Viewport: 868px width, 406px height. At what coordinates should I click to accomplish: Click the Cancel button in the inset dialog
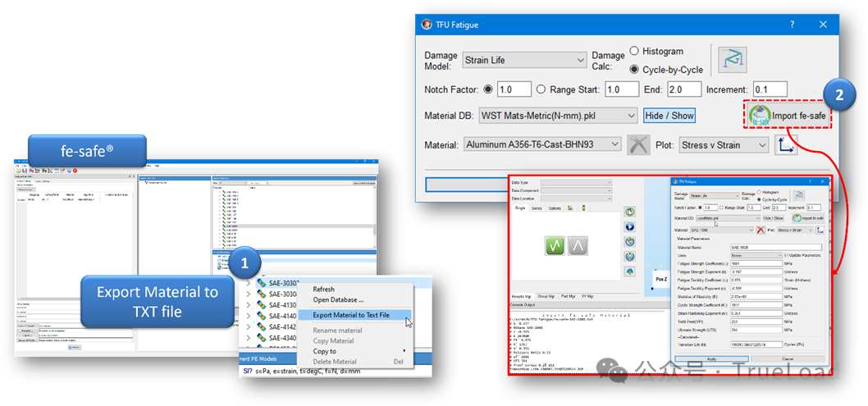tap(788, 359)
